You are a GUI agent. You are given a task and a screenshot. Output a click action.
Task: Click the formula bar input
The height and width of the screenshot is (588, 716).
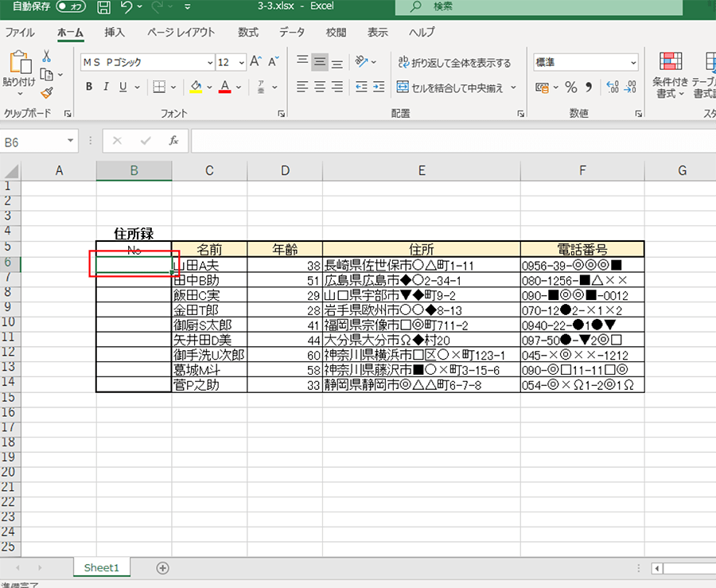tap(453, 141)
